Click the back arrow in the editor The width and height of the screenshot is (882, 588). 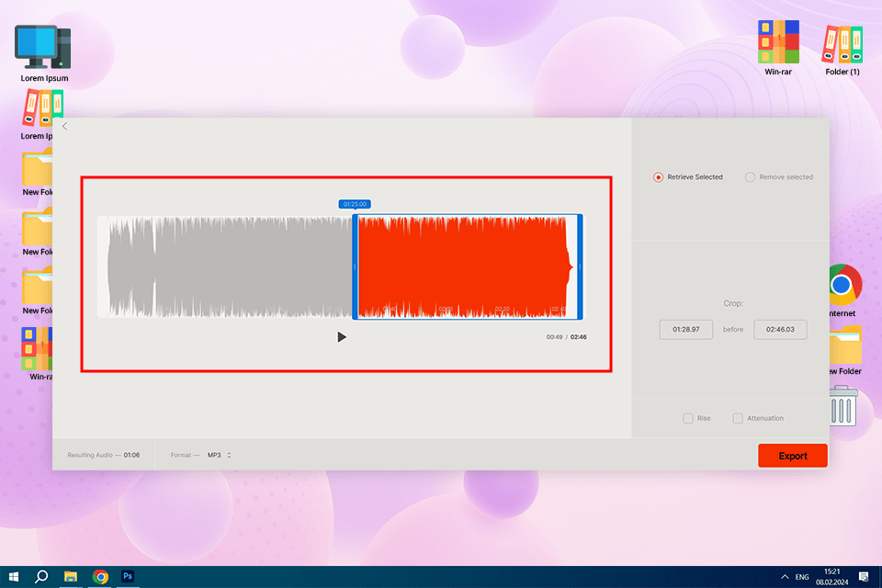(64, 127)
